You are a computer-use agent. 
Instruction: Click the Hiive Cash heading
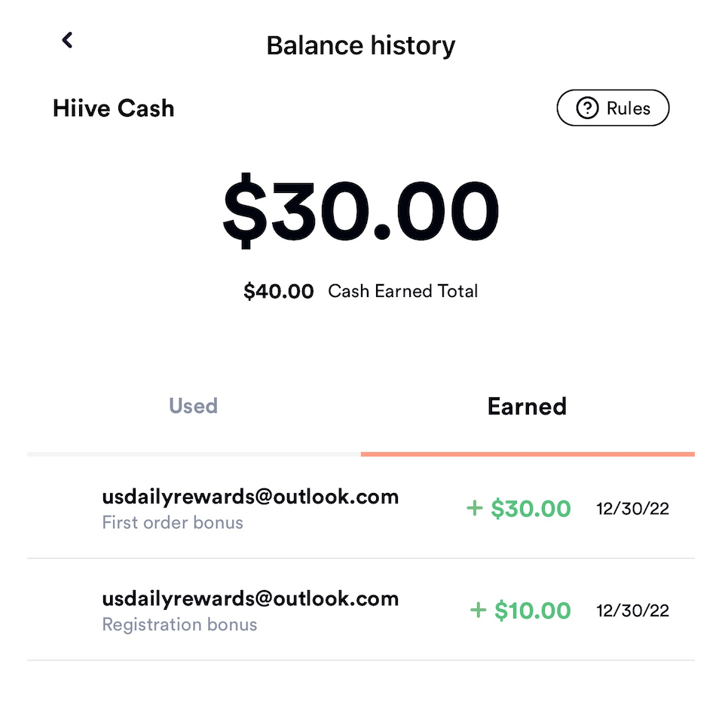[x=114, y=109]
